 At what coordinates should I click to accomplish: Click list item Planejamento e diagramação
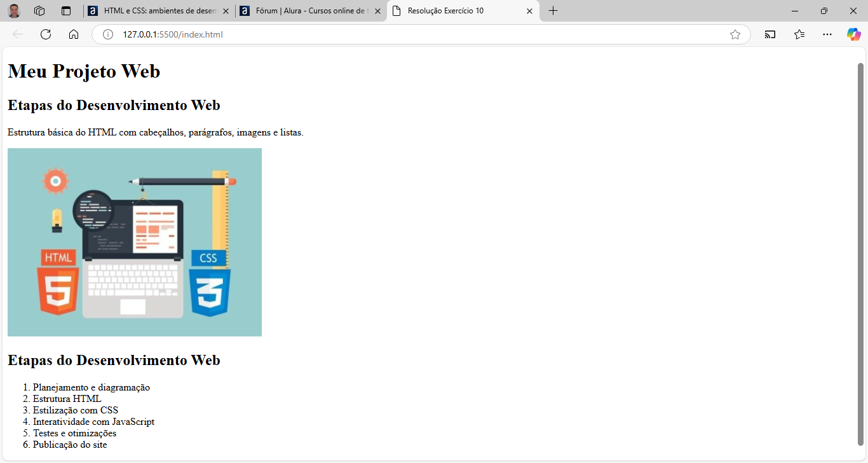(x=92, y=387)
